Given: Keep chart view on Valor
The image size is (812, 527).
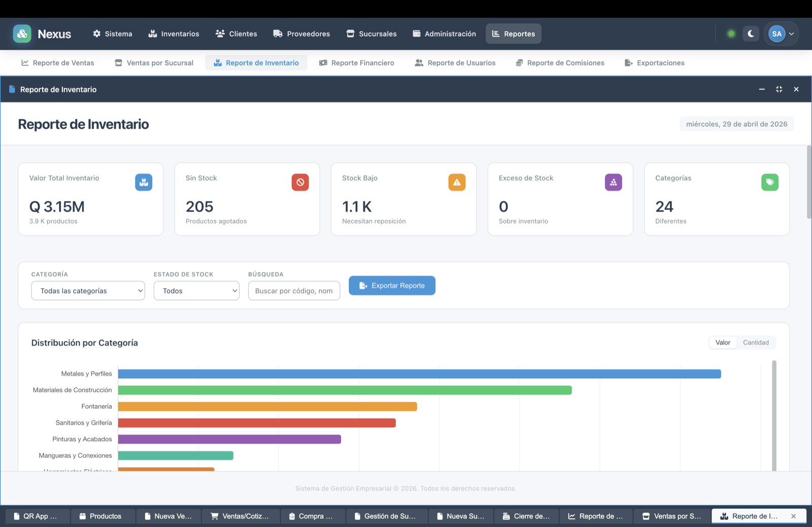Looking at the screenshot, I should coord(722,342).
